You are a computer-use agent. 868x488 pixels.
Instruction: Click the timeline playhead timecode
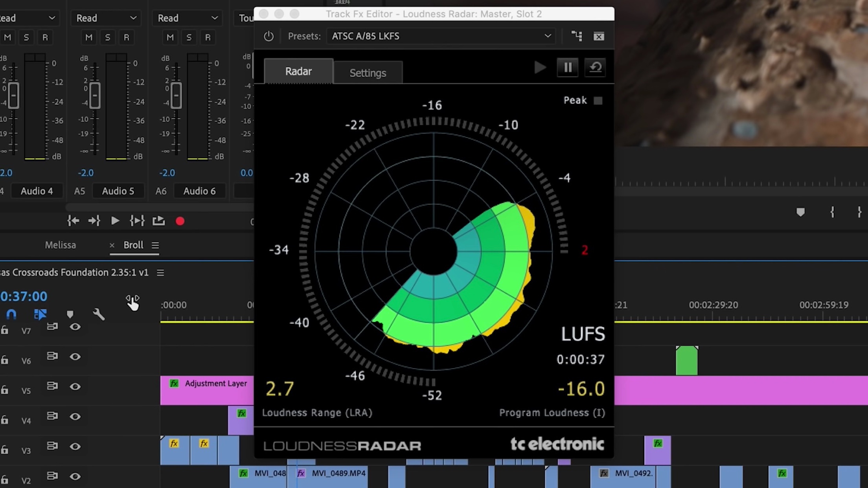pos(24,296)
